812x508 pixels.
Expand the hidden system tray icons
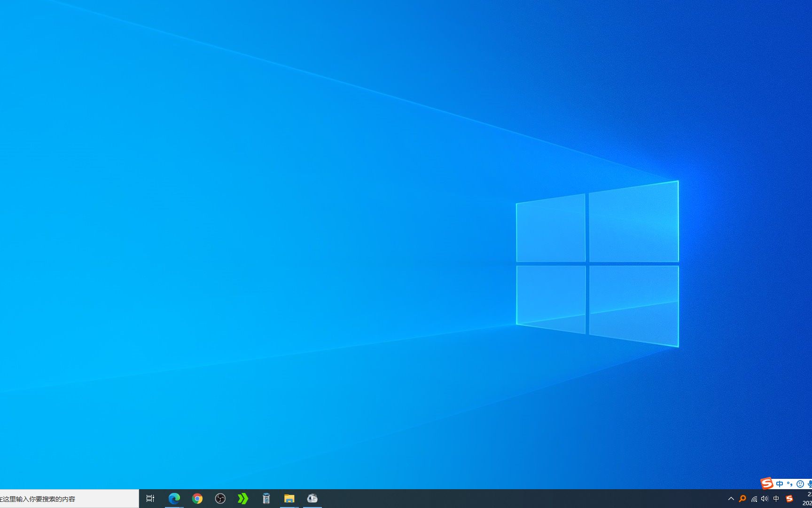click(x=731, y=499)
